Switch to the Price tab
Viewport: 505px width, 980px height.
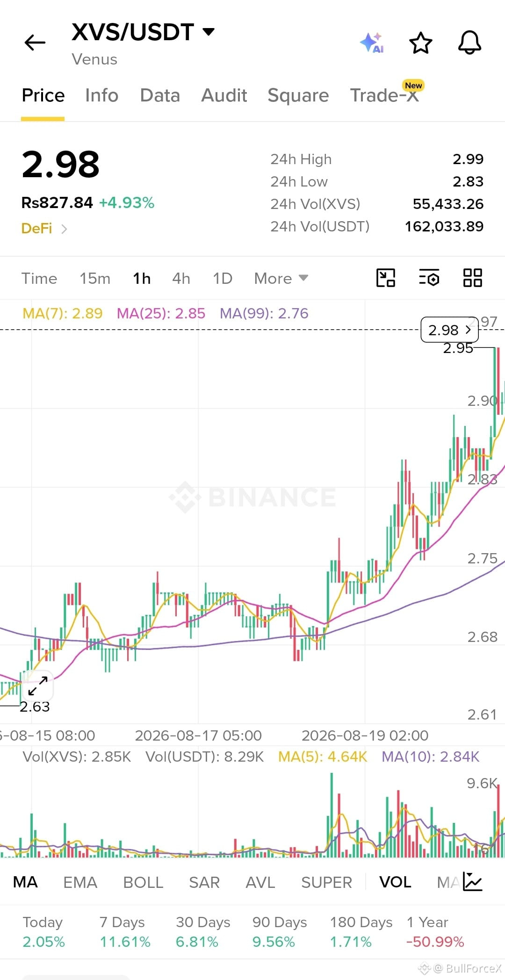pos(43,95)
